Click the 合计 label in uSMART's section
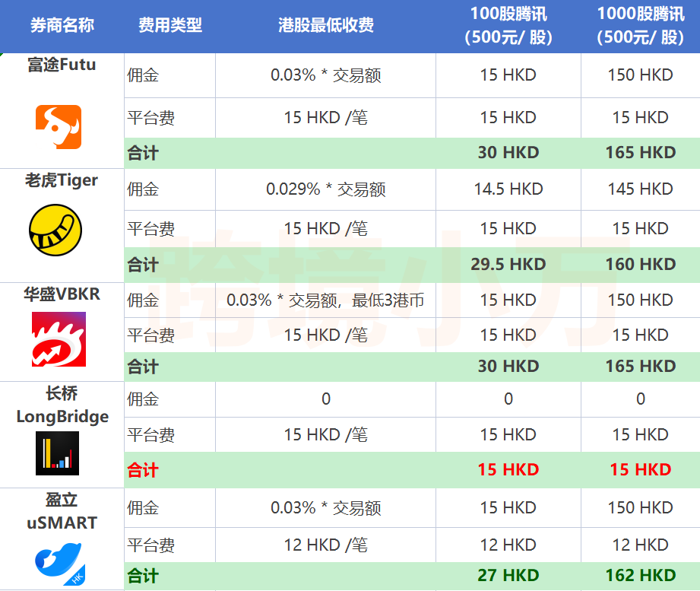700x591 pixels. (143, 577)
